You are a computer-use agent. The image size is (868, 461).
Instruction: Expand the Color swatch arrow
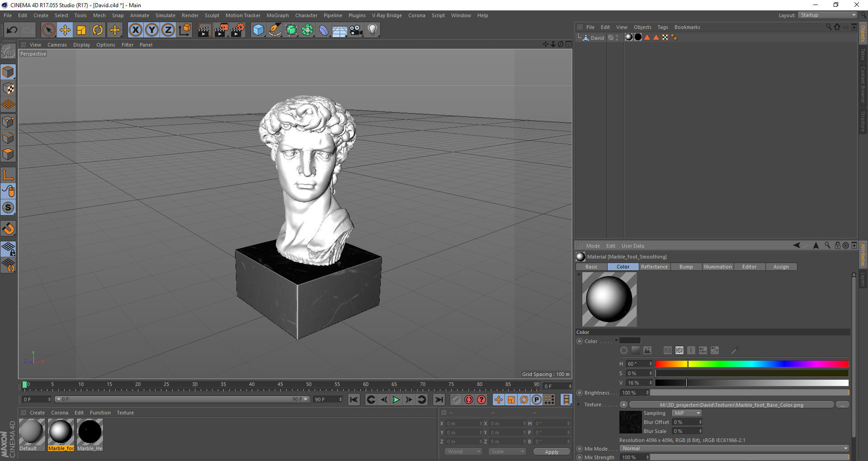click(616, 340)
